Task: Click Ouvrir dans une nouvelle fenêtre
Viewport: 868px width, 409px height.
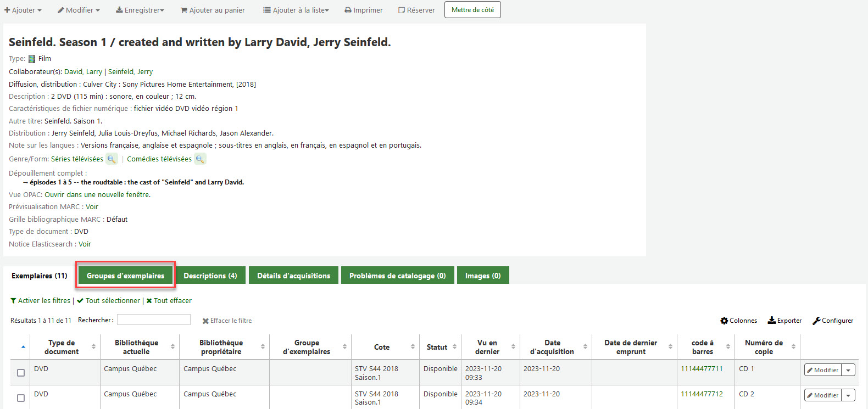Action: click(x=97, y=195)
